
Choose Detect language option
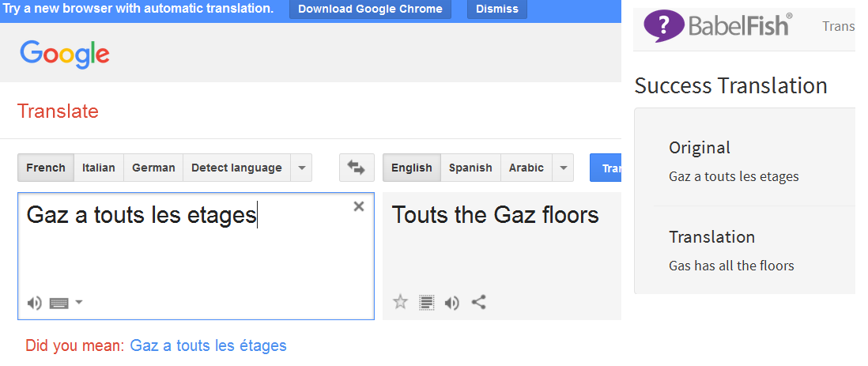pos(236,168)
